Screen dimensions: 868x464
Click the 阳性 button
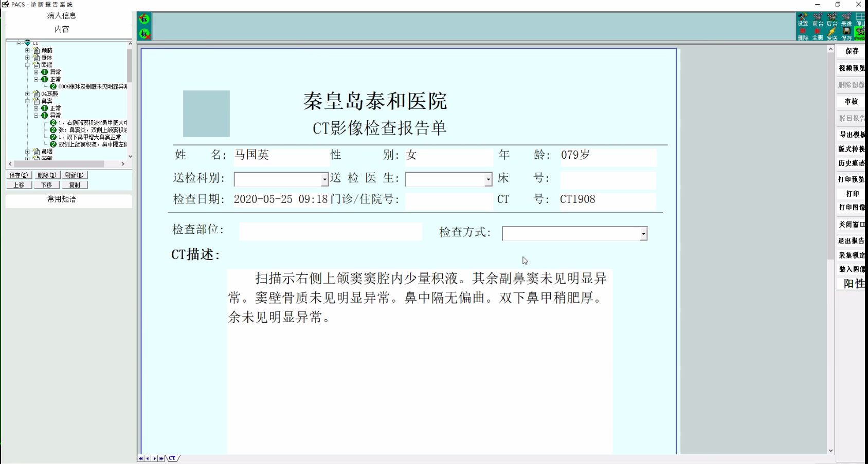point(852,284)
